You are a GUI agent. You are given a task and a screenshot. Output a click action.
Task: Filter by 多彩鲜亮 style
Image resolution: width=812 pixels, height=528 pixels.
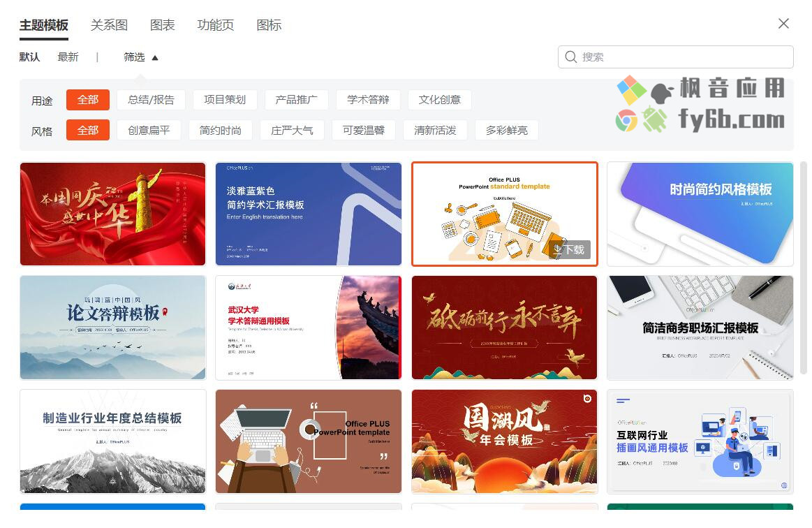[507, 130]
